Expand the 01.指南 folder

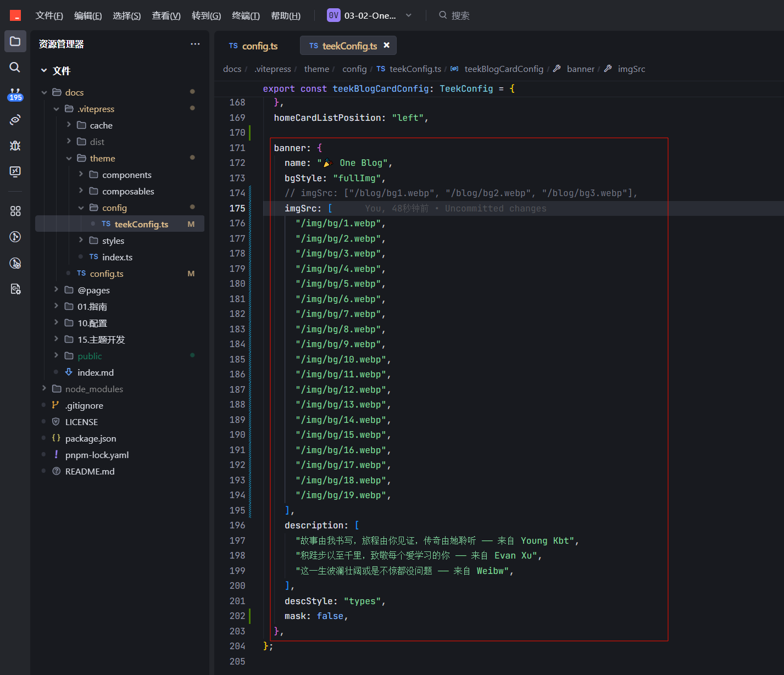(56, 306)
